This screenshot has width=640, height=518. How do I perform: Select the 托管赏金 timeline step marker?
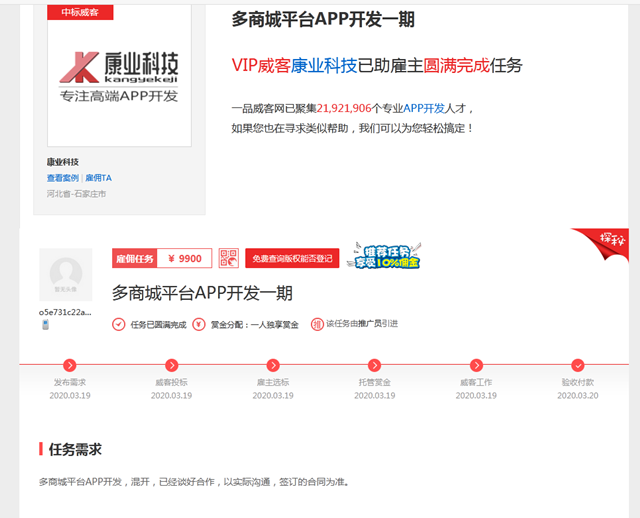[x=374, y=365]
